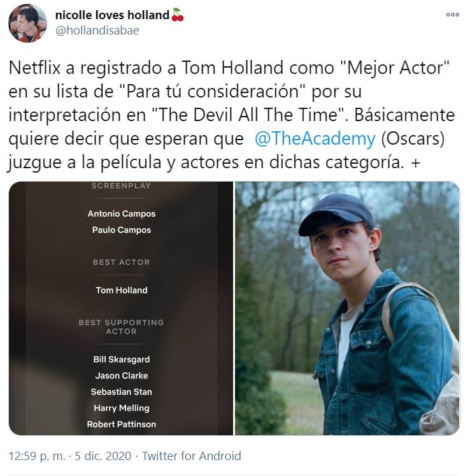Click Robert Pattinson name in the list image
The image size is (470, 476).
122,424
